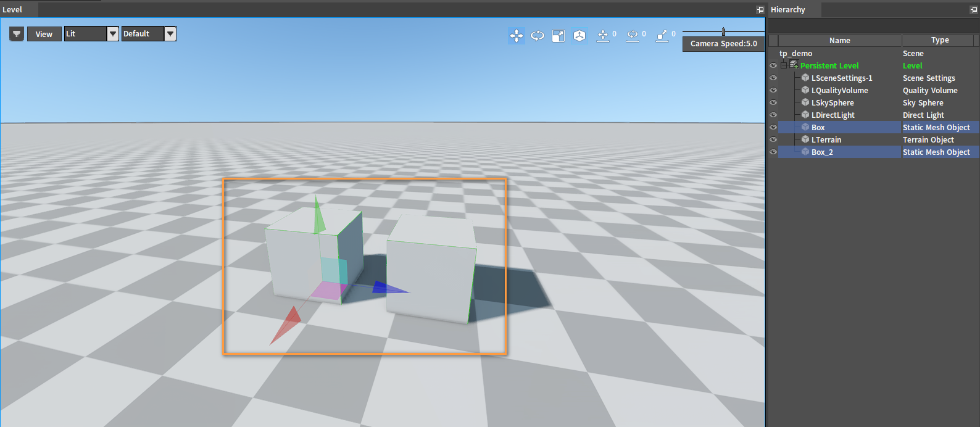The height and width of the screenshot is (427, 980).
Task: Toggle visibility of LTerrain
Action: pos(773,139)
